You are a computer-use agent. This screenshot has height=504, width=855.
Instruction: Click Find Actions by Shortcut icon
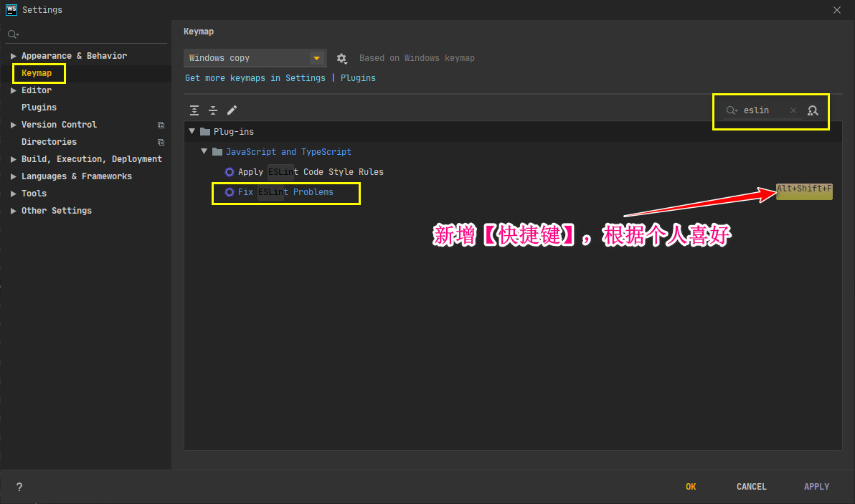click(x=813, y=110)
